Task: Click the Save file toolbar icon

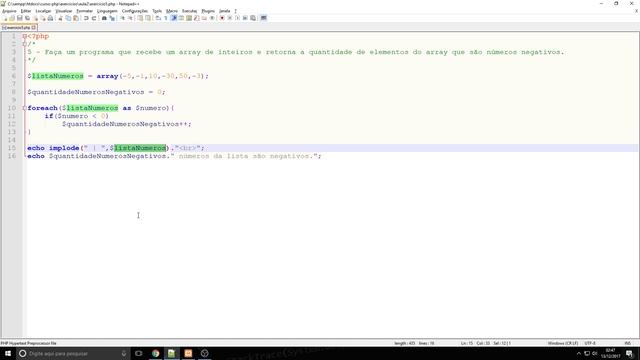Action: coord(20,18)
